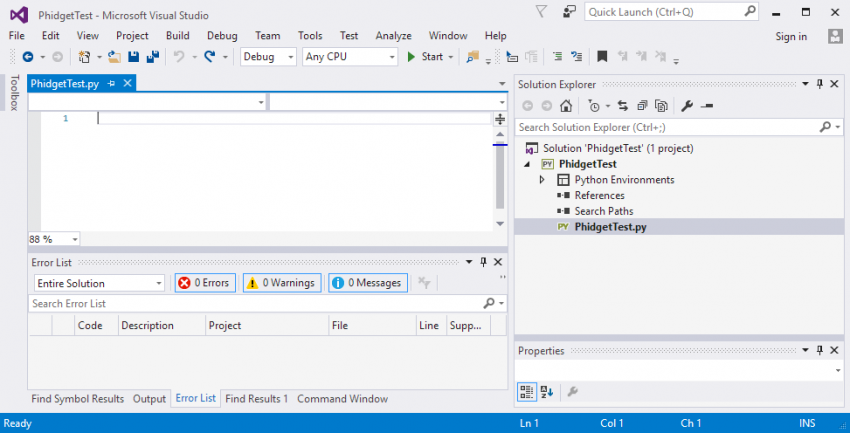Collapse the PhidgetTest project node
The image size is (850, 433).
tap(527, 164)
